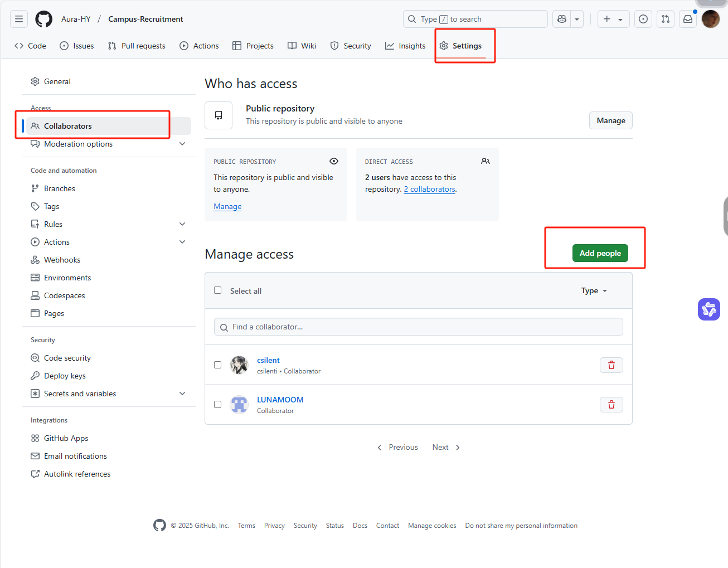Switch to the Pull requests tab
The image size is (728, 568).
[137, 46]
